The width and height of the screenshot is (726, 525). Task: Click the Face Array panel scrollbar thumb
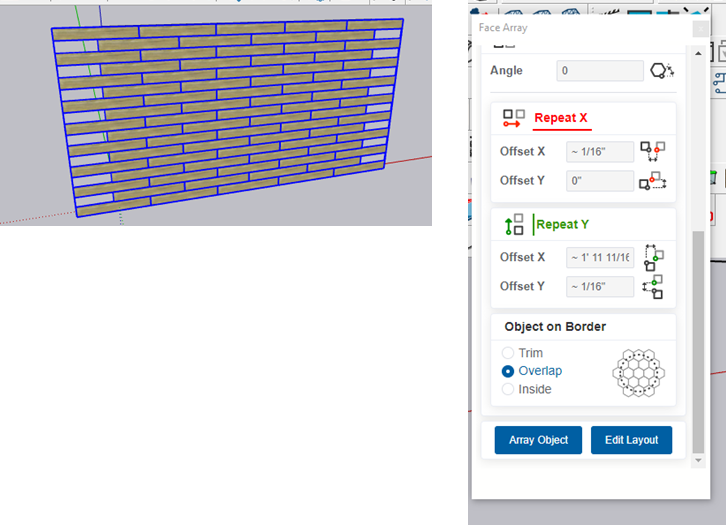coord(698,342)
